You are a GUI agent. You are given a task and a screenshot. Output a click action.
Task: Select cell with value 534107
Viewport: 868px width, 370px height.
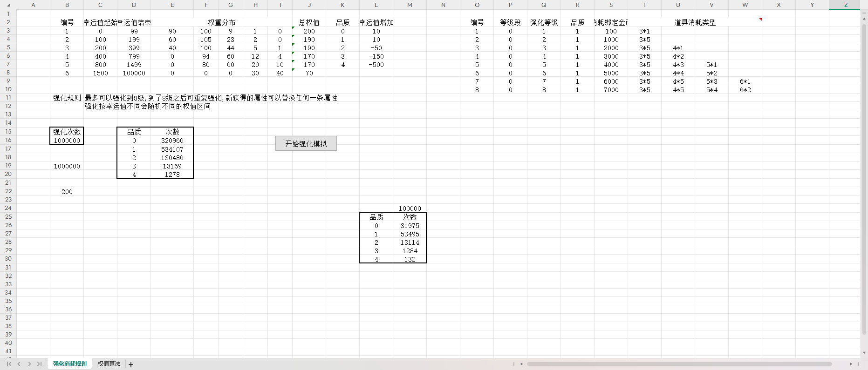point(172,149)
